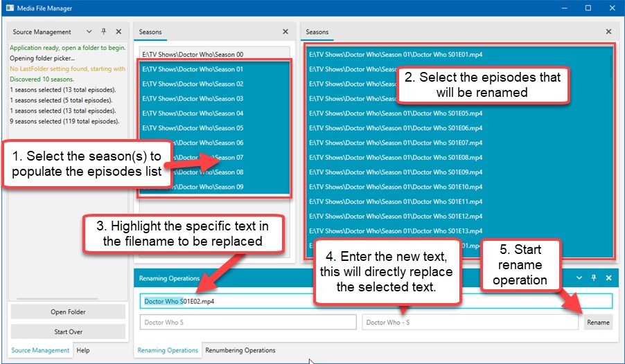Click the Source Management panel title

click(x=42, y=32)
